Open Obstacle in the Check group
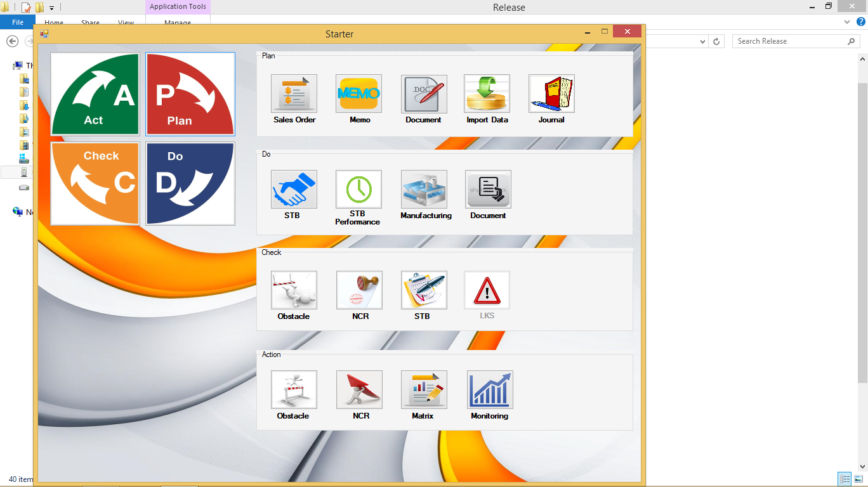The height and width of the screenshot is (487, 868). point(294,290)
